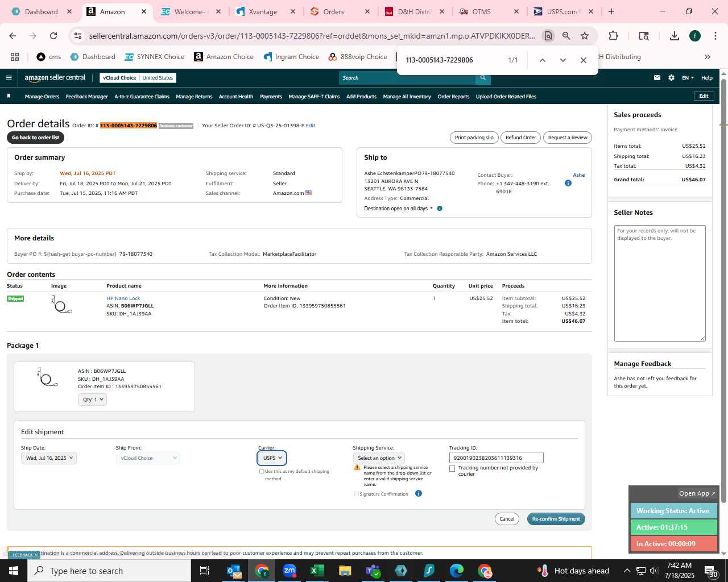Click the info icon beside Destination open on all days
Viewport: 728px width, 582px height.
click(x=440, y=209)
